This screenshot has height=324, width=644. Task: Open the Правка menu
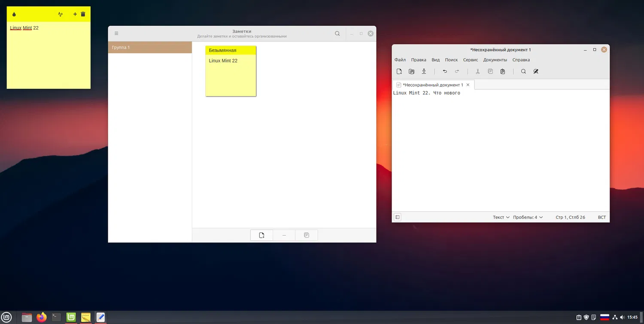(419, 60)
